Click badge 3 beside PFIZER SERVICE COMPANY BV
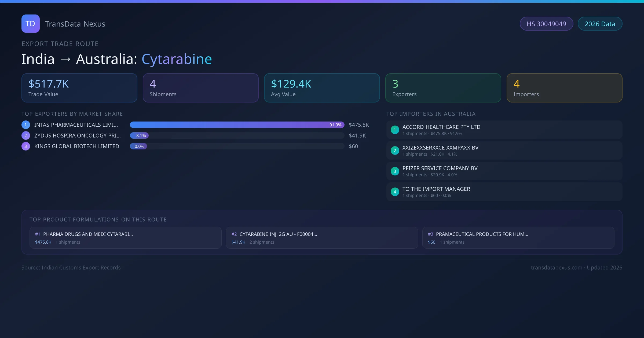644x338 pixels. (x=395, y=171)
